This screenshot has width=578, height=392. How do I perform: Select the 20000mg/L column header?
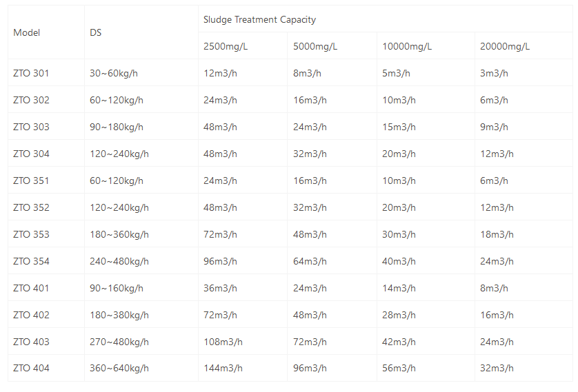[x=505, y=46]
